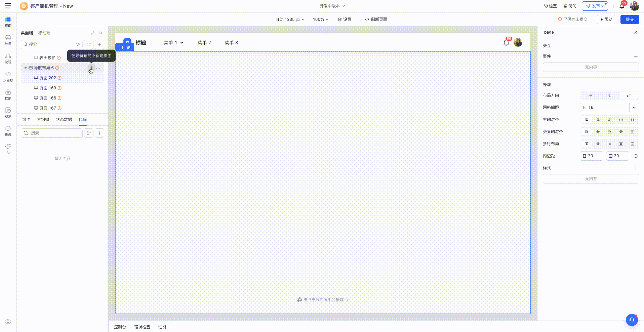This screenshot has height=332, width=644.
Task: Open the 集成 section in left sidebar
Action: (x=8, y=131)
